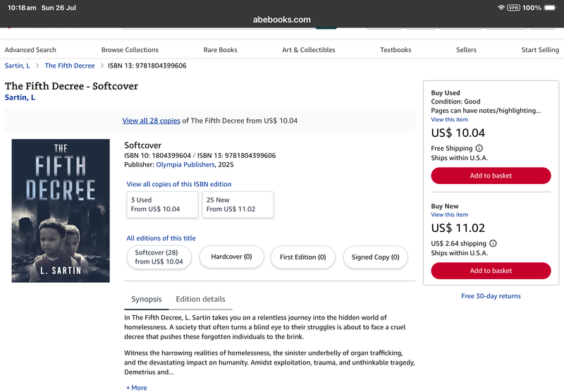Open Olympia Publishers link
This screenshot has width=564, height=392.
click(x=185, y=164)
